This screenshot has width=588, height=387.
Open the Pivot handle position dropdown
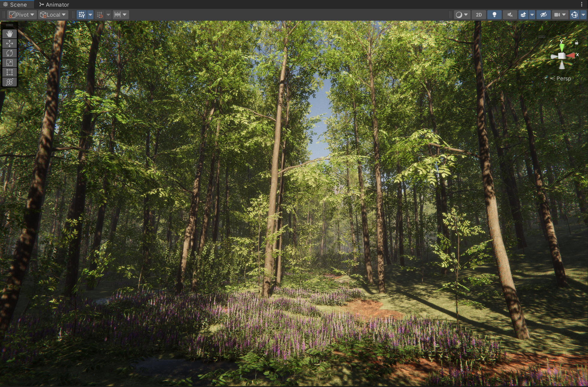(22, 15)
